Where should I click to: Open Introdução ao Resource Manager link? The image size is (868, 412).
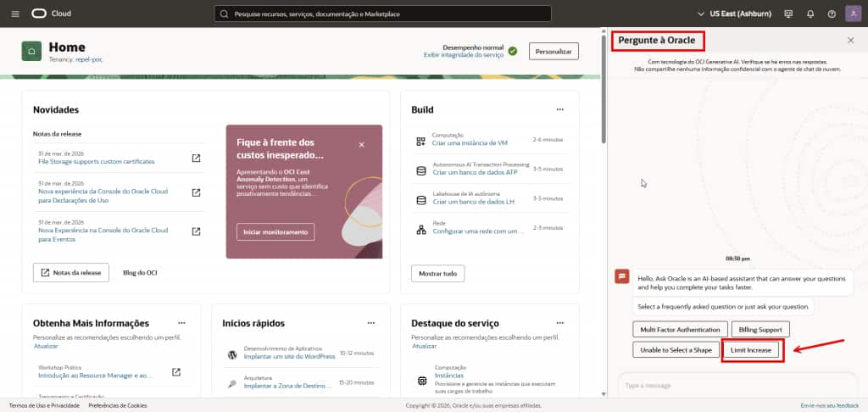(x=95, y=376)
